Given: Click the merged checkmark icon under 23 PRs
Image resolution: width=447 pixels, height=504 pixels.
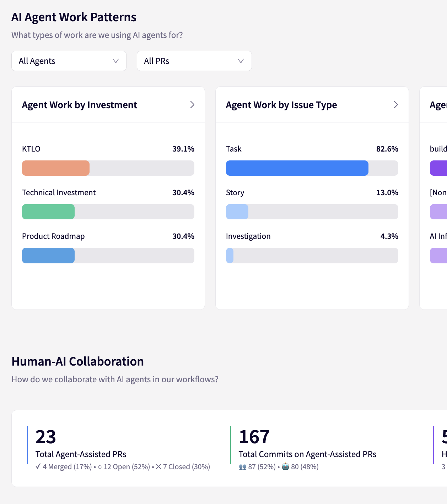Looking at the screenshot, I should point(38,467).
